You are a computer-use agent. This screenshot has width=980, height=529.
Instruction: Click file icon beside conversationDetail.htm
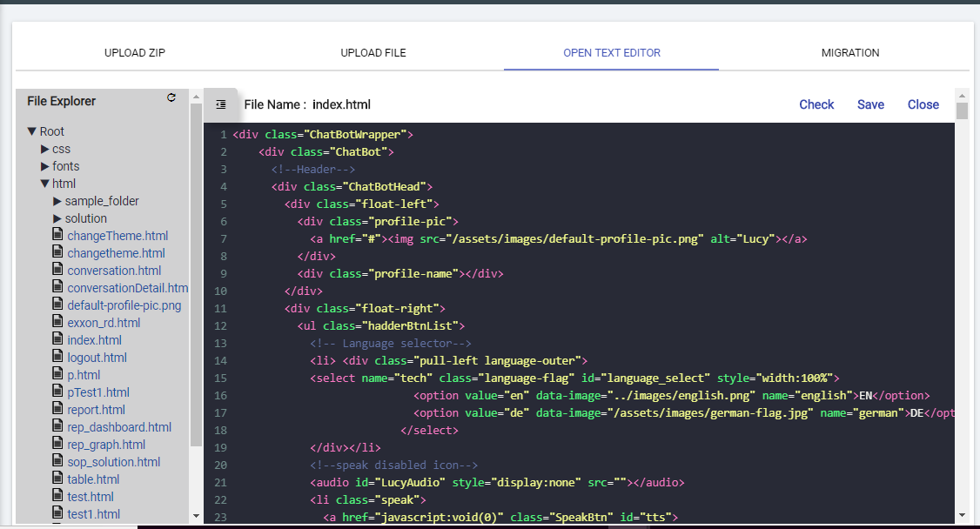(57, 287)
